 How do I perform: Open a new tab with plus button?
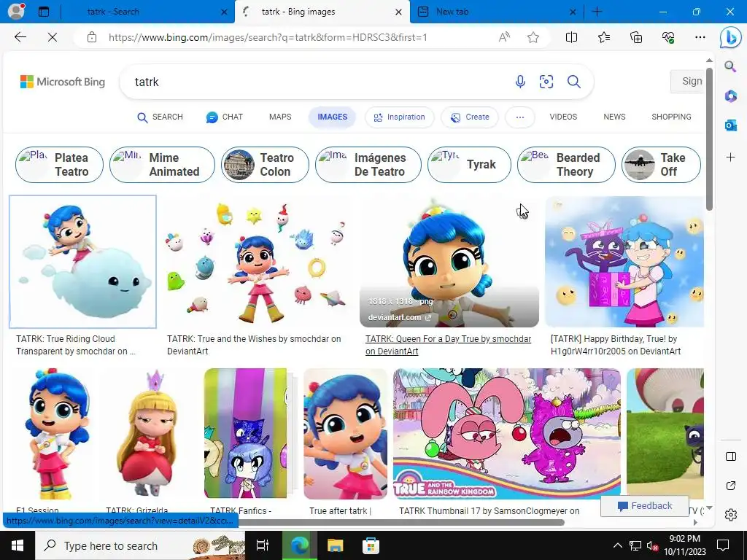click(597, 12)
